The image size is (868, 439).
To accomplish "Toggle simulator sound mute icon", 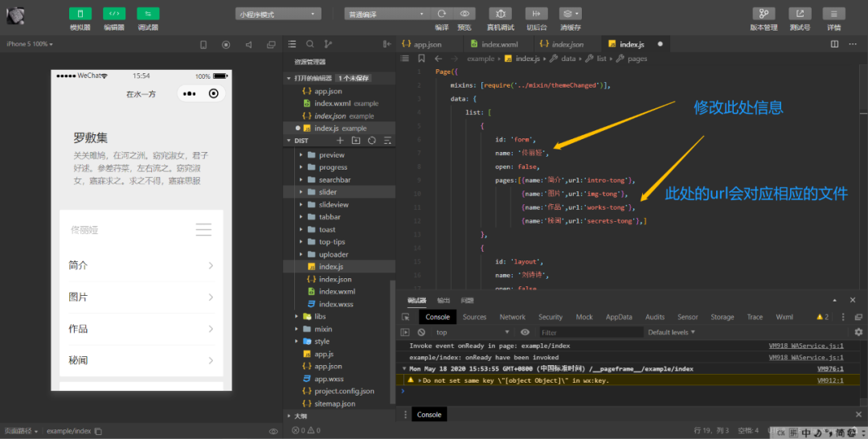I will [x=248, y=45].
